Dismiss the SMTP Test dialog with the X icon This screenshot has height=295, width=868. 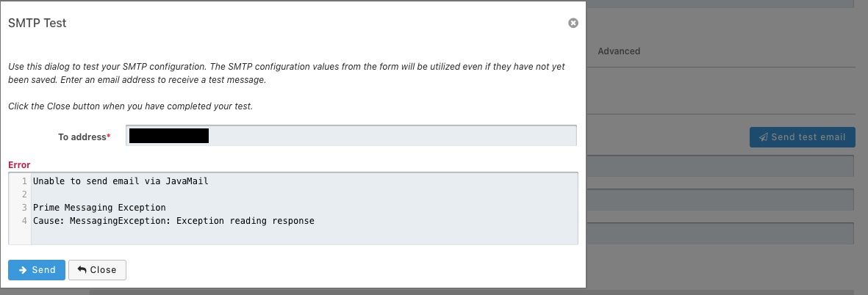[x=573, y=23]
